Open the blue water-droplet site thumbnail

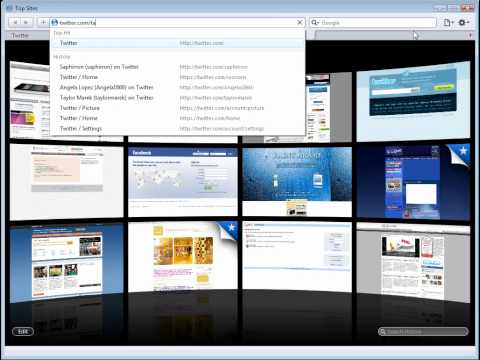point(297,182)
